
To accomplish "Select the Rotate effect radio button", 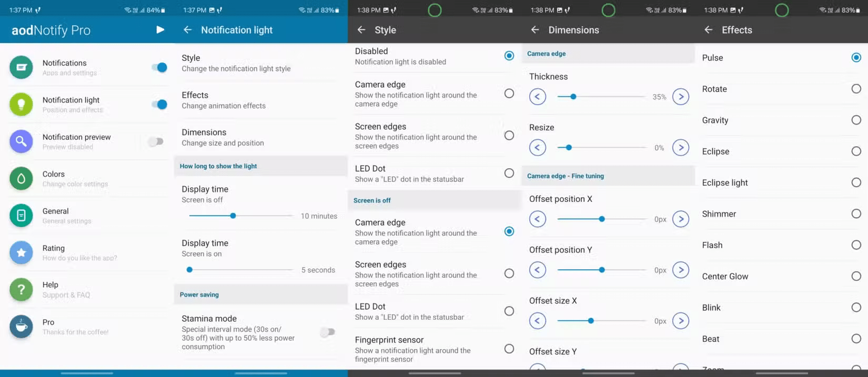I will (x=856, y=89).
